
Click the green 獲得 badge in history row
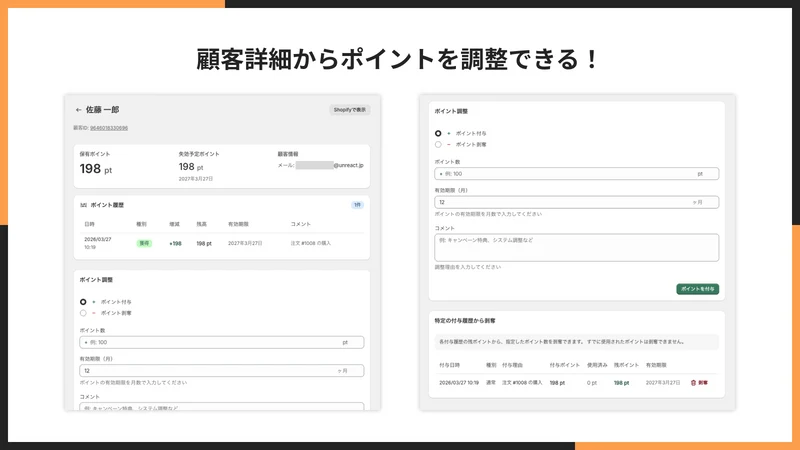tap(144, 243)
